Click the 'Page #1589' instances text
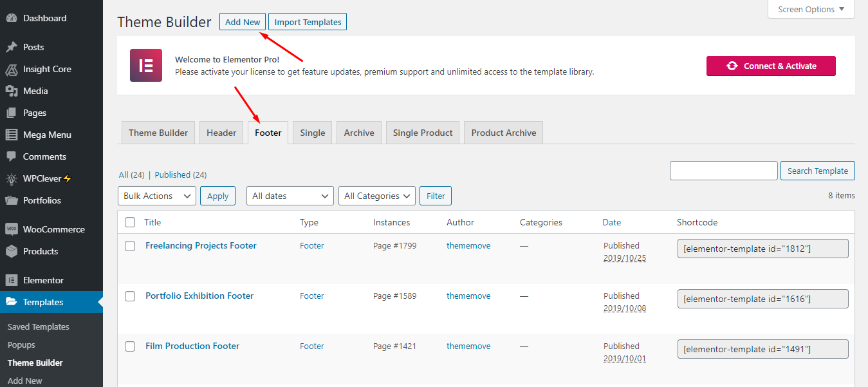Viewport: 868px width, 387px height. coord(394,296)
